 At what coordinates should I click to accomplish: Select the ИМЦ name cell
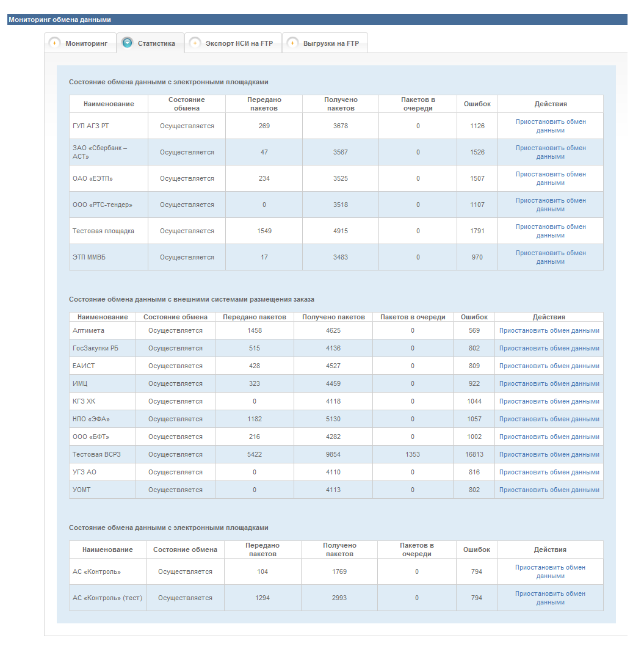click(x=102, y=383)
